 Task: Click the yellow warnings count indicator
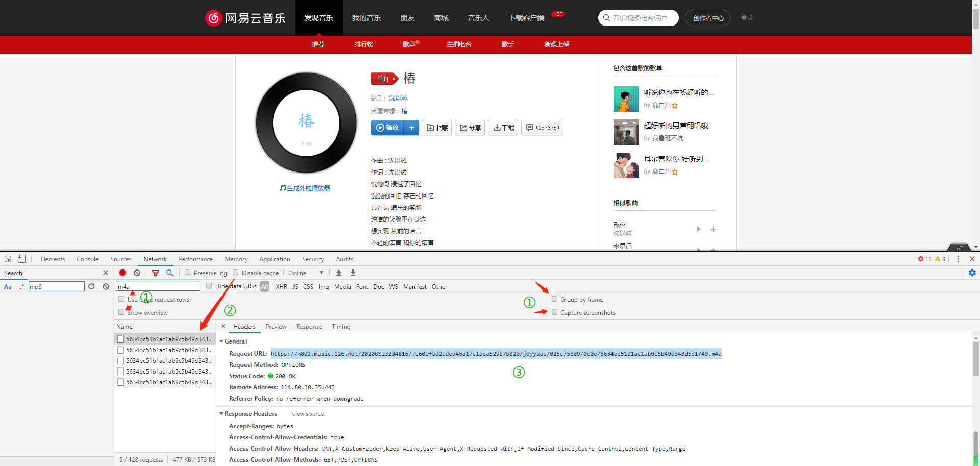click(940, 259)
